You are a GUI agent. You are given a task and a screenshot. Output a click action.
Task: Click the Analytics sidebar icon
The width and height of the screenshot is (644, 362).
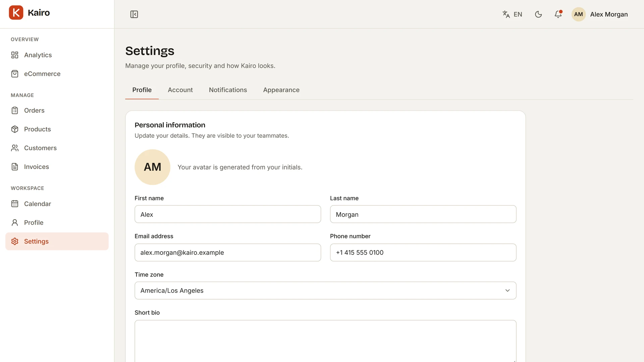point(15,55)
